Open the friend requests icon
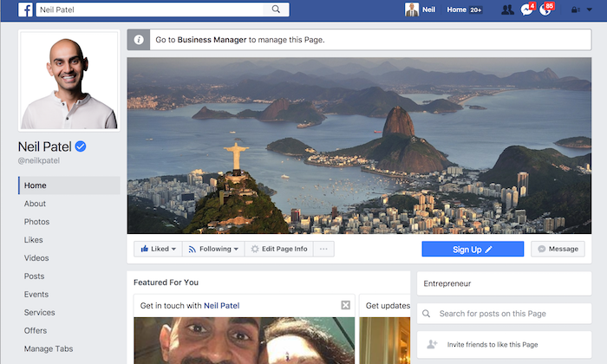607x364 pixels. 507,10
